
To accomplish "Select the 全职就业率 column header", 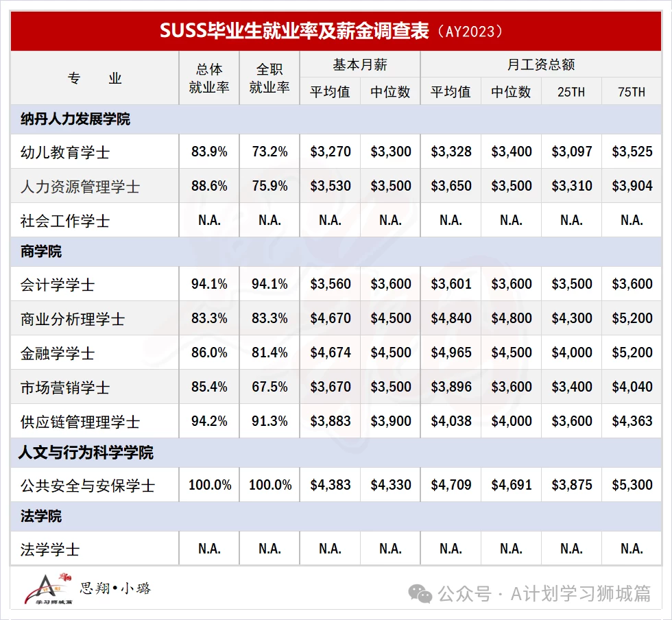I will 269,78.
